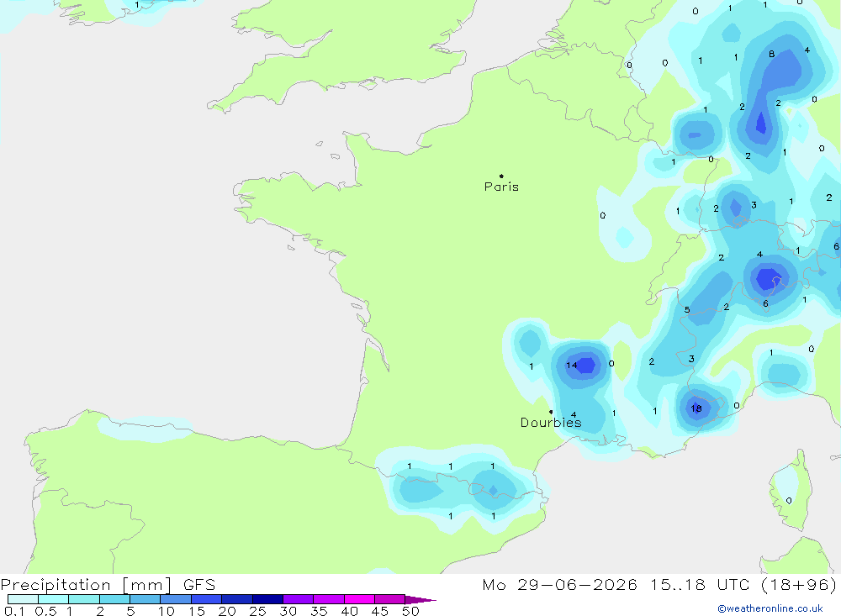
Task: Select the 5–10 mm legend swatch
Action: point(145,599)
